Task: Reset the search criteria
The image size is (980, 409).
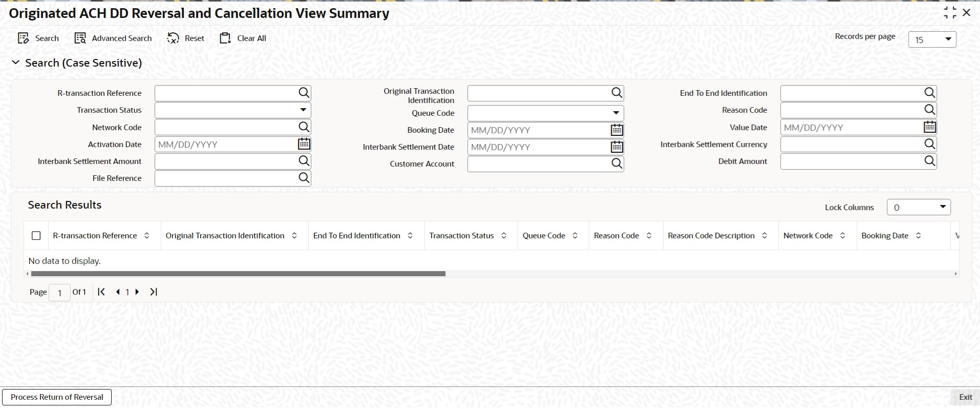Action: pos(186,38)
